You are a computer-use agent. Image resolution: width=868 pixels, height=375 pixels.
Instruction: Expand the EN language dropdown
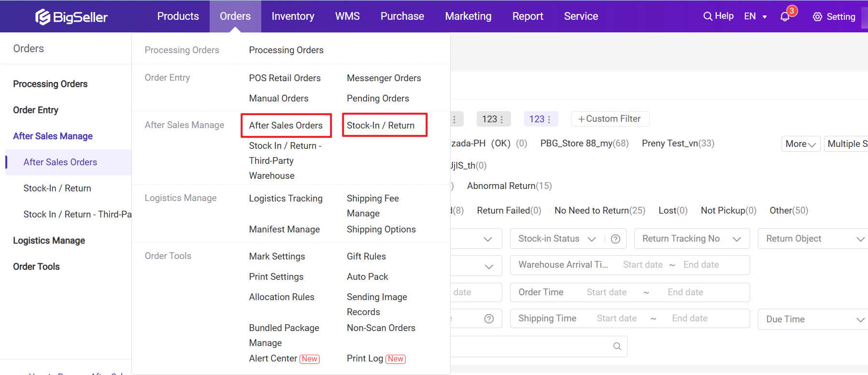pos(756,16)
